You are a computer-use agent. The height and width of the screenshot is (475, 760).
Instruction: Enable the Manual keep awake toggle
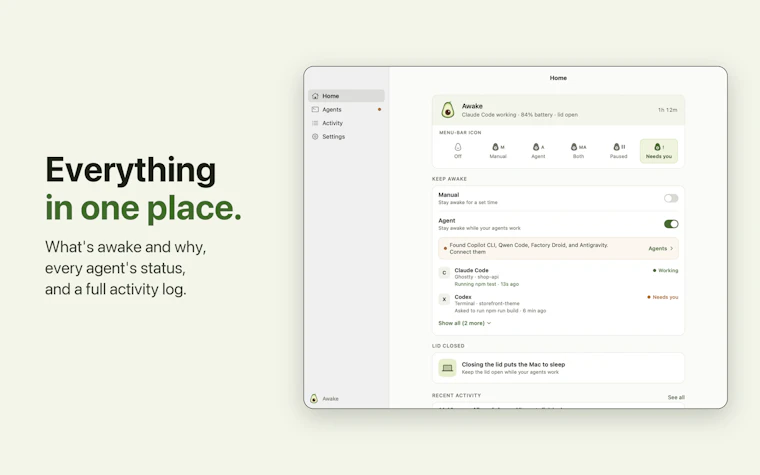point(671,198)
